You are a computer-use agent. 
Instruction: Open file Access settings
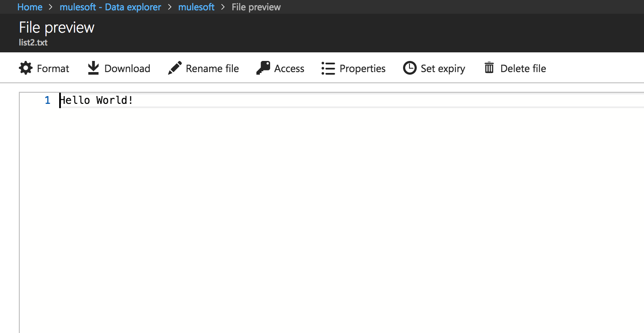coord(289,68)
